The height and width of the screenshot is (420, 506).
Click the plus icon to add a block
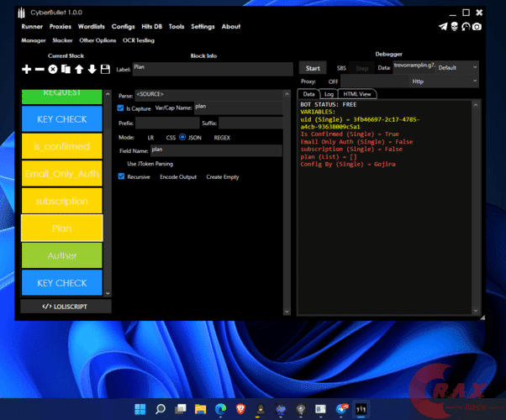pyautogui.click(x=26, y=69)
